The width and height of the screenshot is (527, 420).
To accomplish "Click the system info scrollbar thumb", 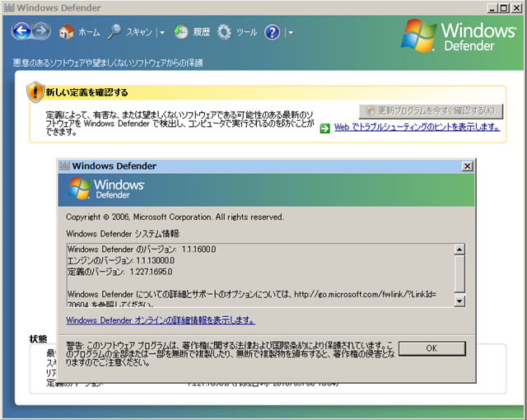I will (x=459, y=273).
